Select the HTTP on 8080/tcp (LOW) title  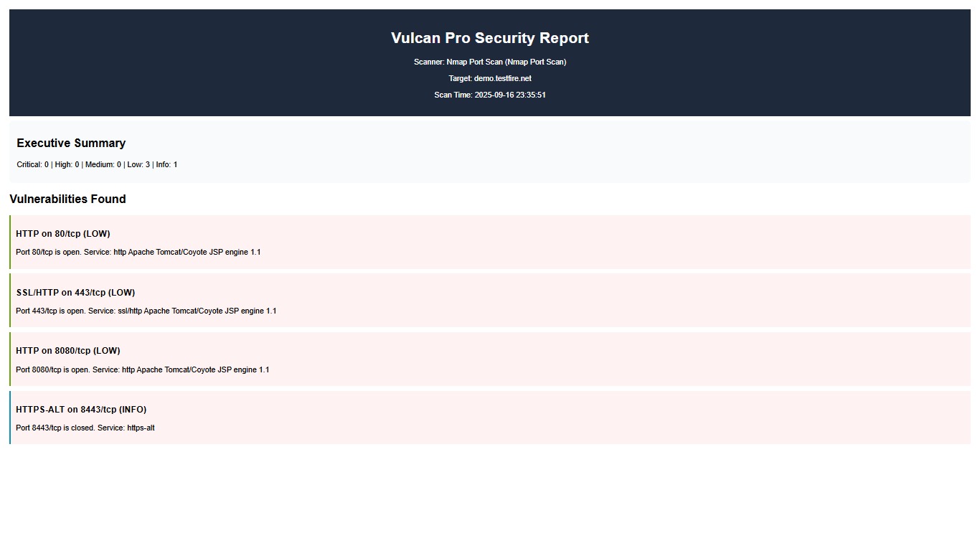click(68, 350)
